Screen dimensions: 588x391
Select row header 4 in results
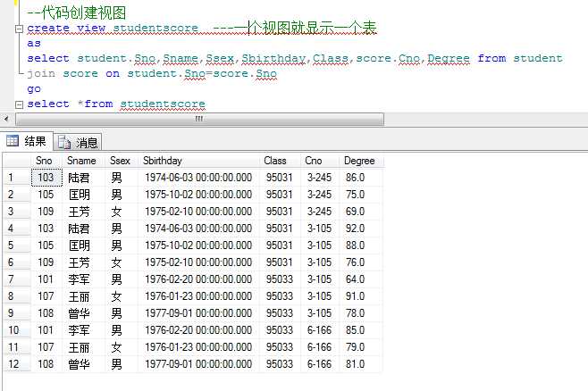[17, 229]
